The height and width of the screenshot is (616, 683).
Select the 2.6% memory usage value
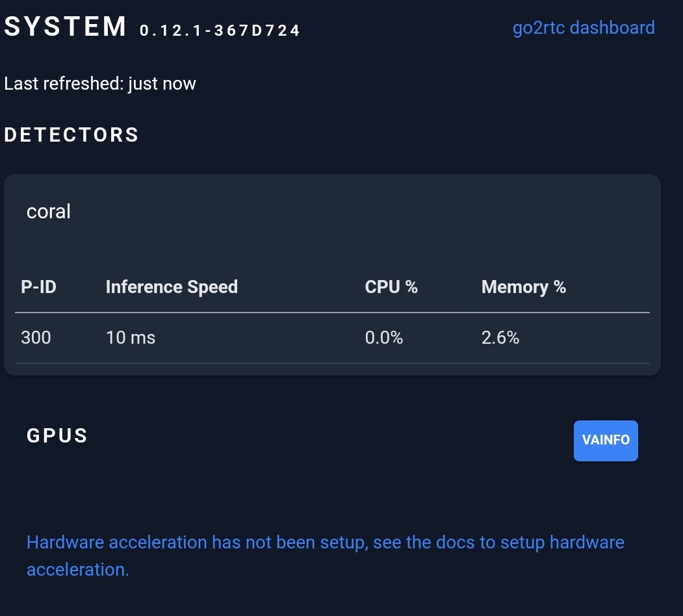[500, 337]
